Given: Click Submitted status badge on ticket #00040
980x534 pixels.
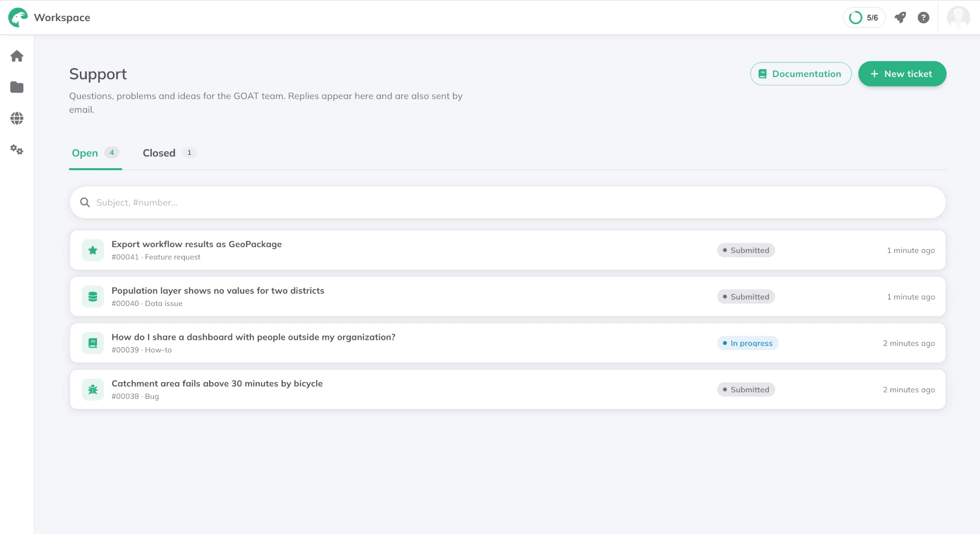Looking at the screenshot, I should click(x=746, y=297).
